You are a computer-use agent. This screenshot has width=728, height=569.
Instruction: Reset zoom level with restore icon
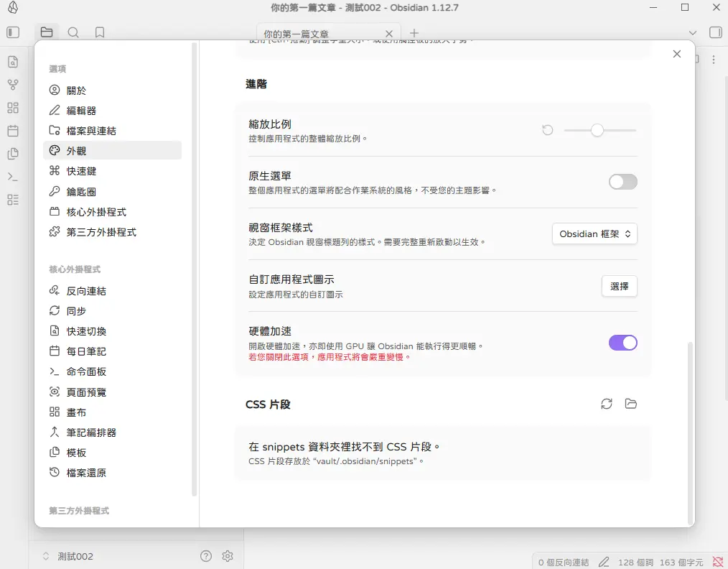[548, 130]
